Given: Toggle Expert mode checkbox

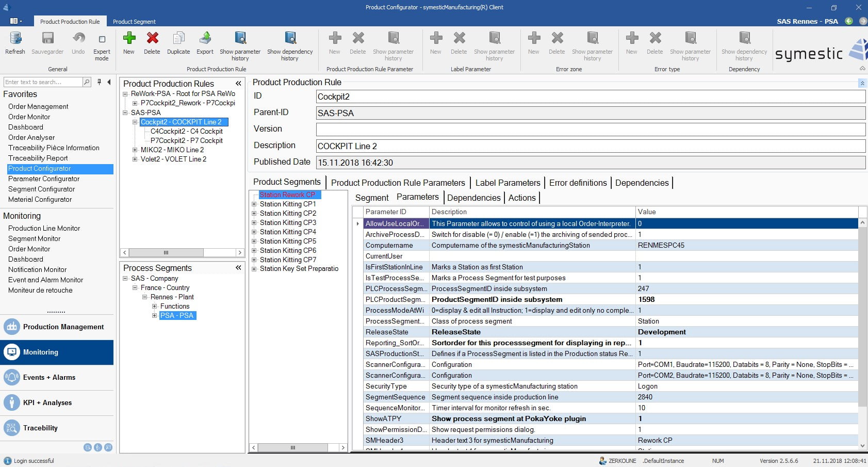Looking at the screenshot, I should [102, 39].
